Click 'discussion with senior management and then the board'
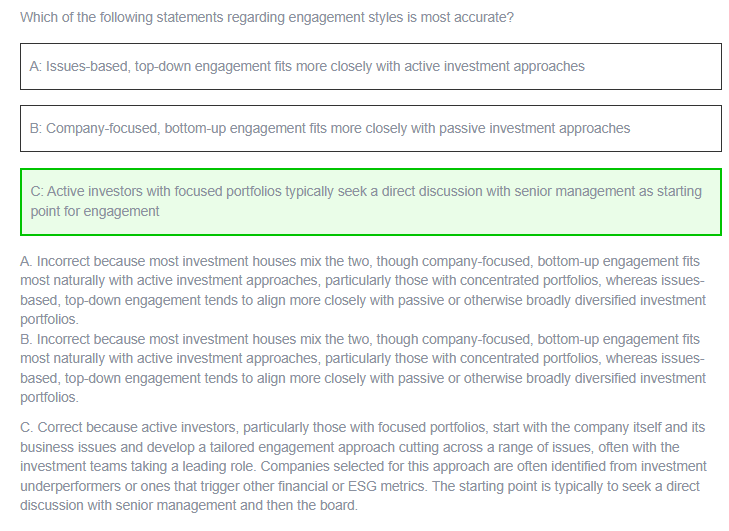 click(187, 505)
